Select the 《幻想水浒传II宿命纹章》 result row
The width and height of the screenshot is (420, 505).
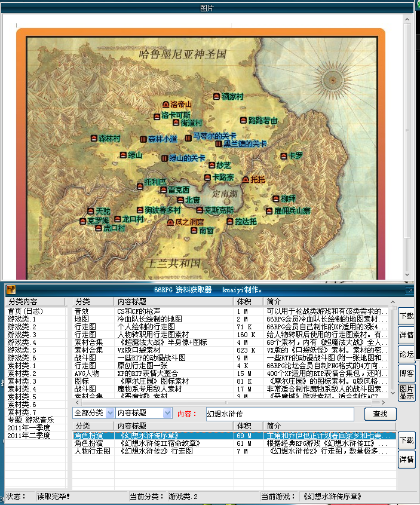click(x=234, y=443)
